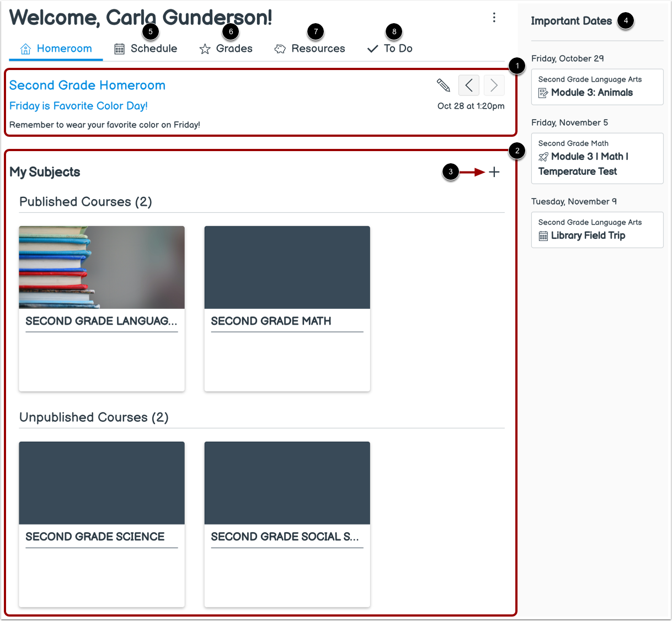Click Second Grade Language Arts label above Library Field Trip

[590, 222]
